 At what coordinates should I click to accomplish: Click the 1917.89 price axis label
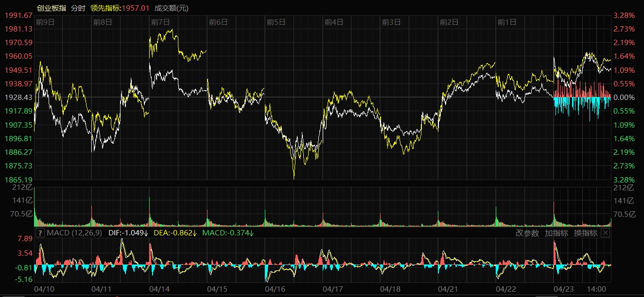[x=18, y=111]
